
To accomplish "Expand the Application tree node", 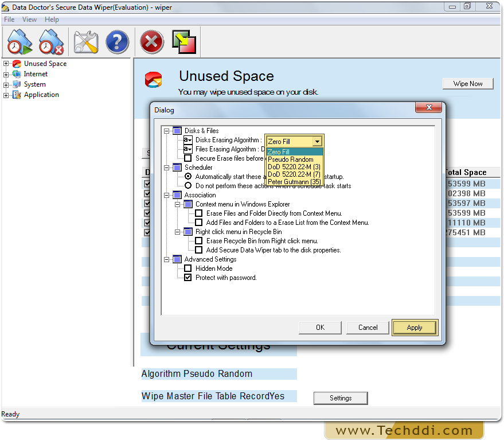I will click(6, 95).
